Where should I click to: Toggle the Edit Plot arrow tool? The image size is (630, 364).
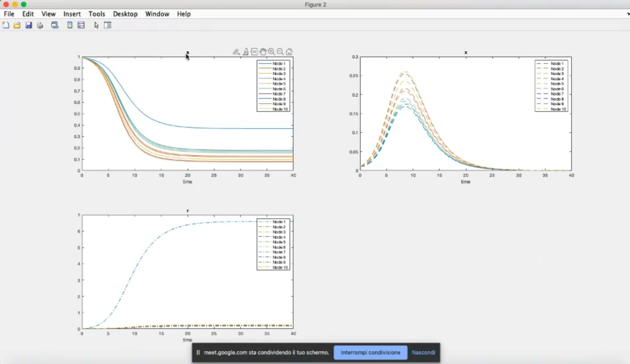click(x=97, y=25)
